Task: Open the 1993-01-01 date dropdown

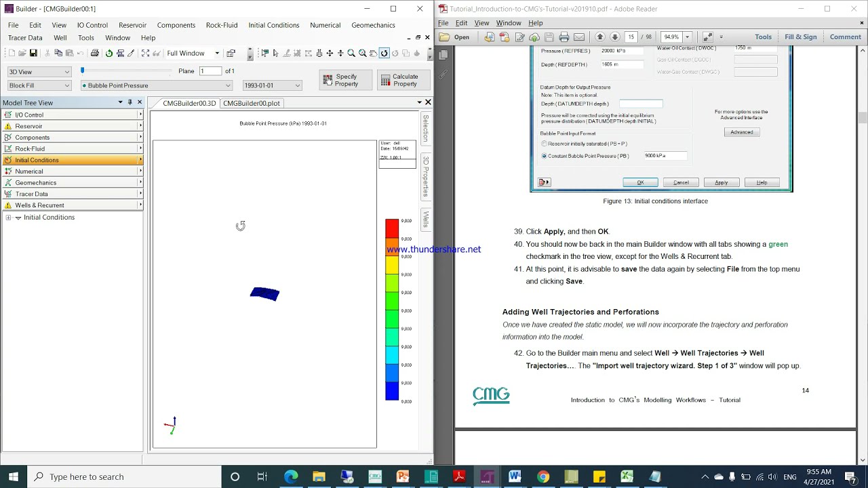Action: (x=272, y=85)
